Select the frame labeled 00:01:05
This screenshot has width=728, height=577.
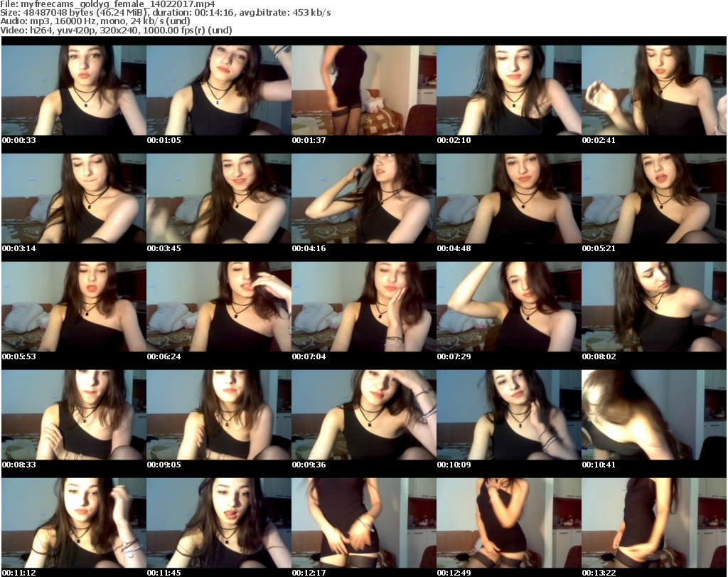point(219,90)
